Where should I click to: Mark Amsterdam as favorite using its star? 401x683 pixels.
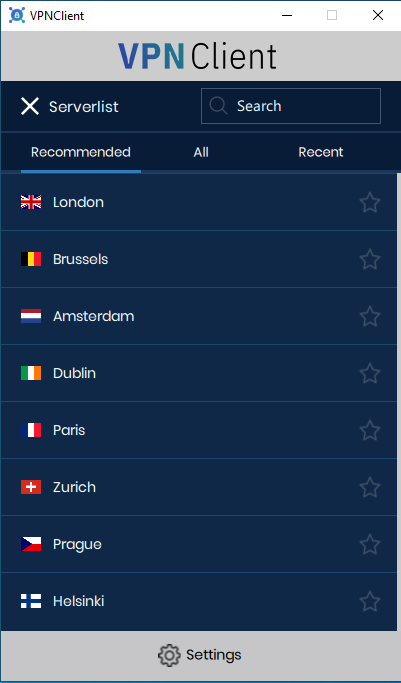(x=370, y=316)
